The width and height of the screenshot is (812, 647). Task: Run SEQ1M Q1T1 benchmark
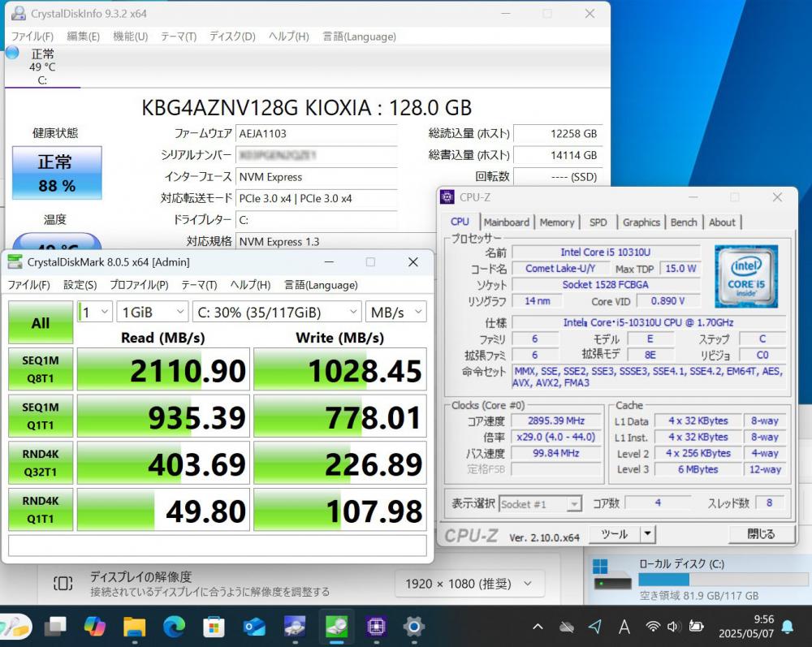[x=41, y=416]
